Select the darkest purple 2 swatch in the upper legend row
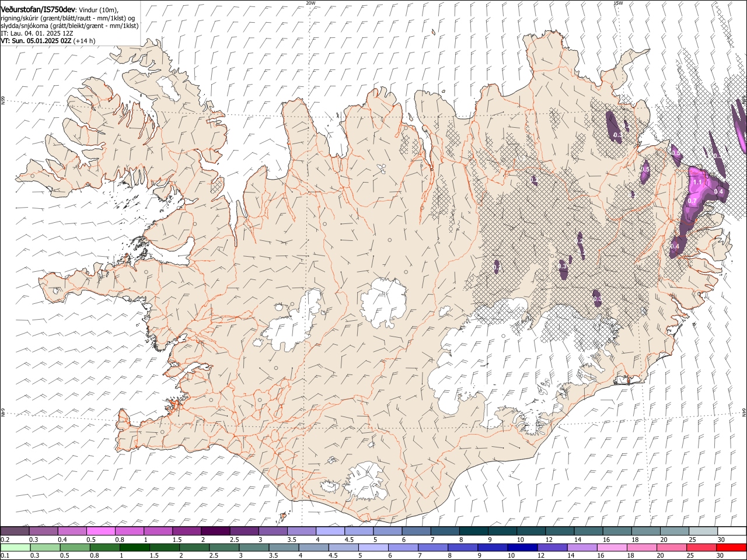This screenshot has width=747, height=560. [x=215, y=531]
